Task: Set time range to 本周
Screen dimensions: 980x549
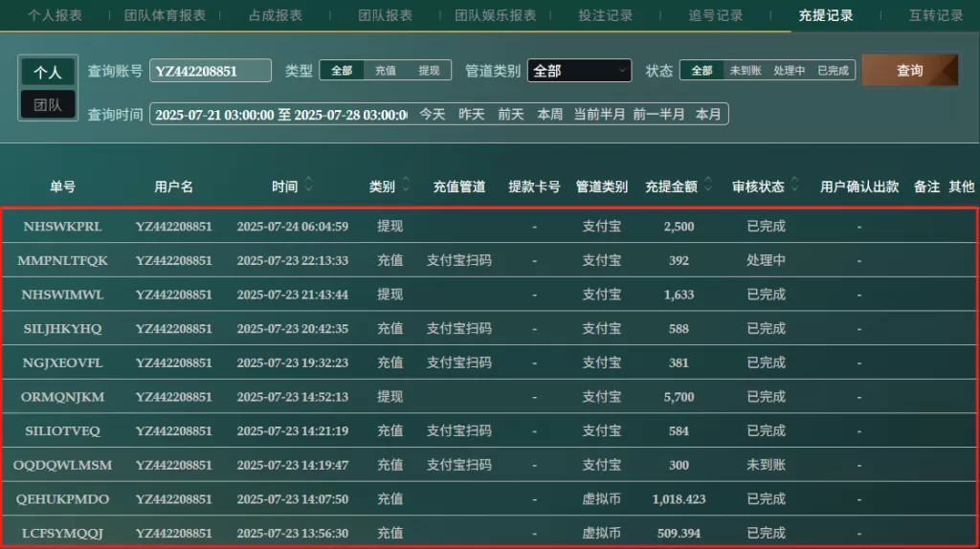Action: tap(550, 115)
